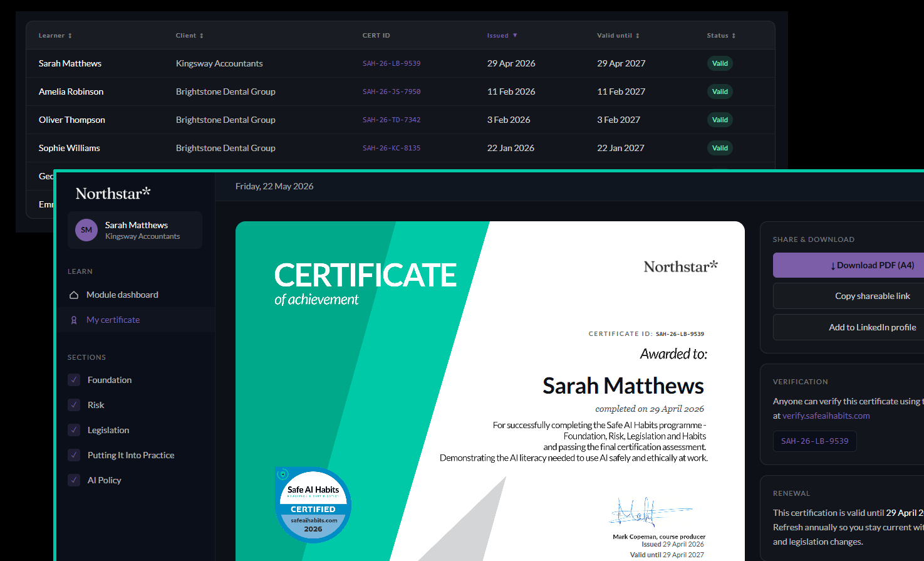Click cert ID SAH-26-TD-7342 in the table
The image size is (924, 561).
(x=392, y=120)
